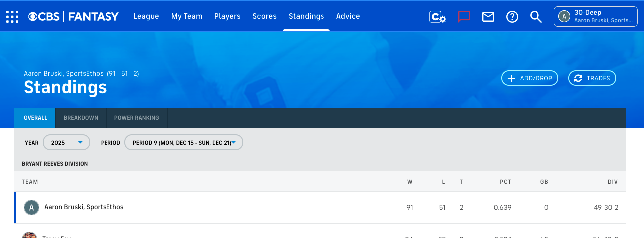
Task: Open Aaron Bruski, SportsEthos team link
Action: [x=84, y=207]
